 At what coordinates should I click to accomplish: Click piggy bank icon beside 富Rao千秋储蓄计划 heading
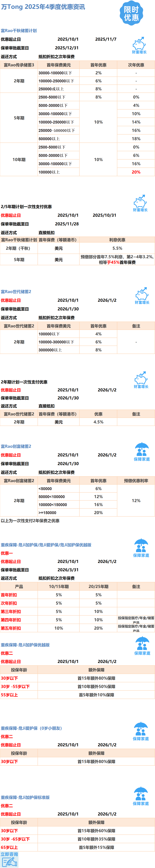tap(139, 44)
